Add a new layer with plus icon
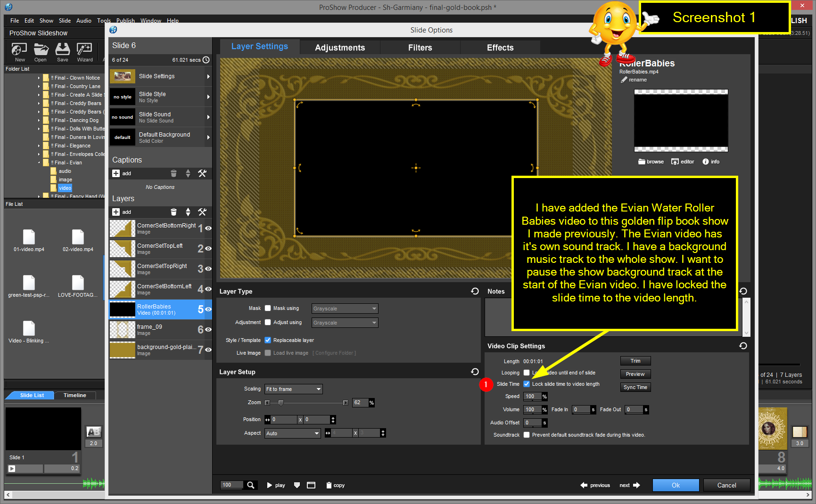 click(x=116, y=212)
